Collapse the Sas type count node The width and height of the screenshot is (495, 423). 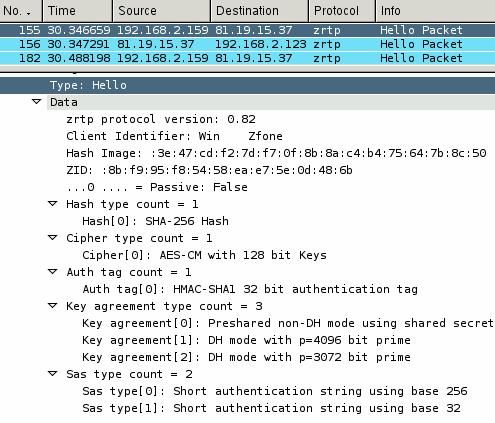click(53, 373)
